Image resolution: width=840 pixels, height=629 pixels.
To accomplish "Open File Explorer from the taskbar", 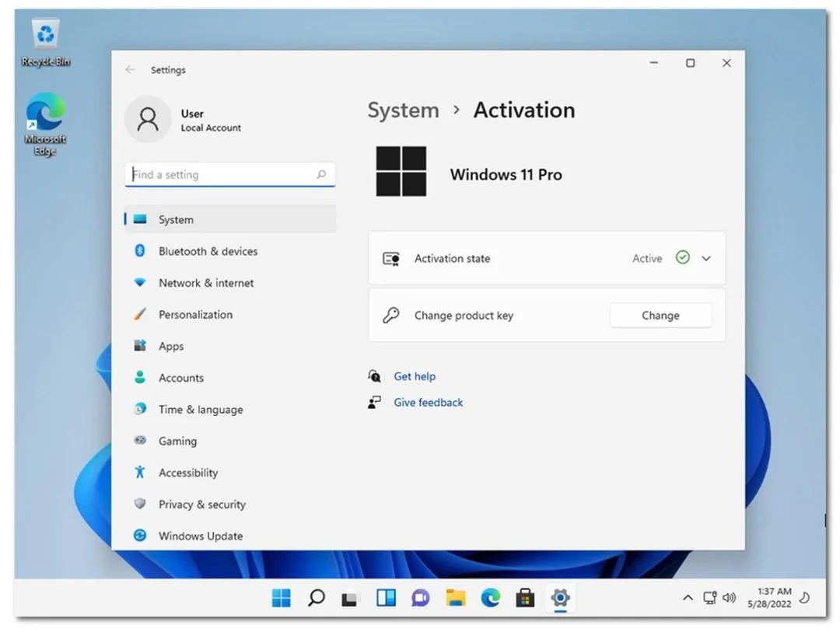I will pos(456,597).
